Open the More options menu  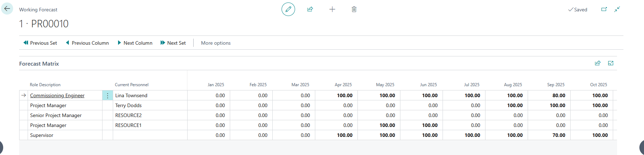[x=216, y=43]
